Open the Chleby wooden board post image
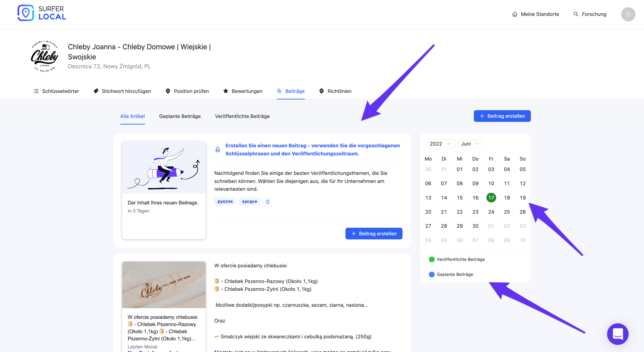The height and width of the screenshot is (352, 644). coord(163,285)
